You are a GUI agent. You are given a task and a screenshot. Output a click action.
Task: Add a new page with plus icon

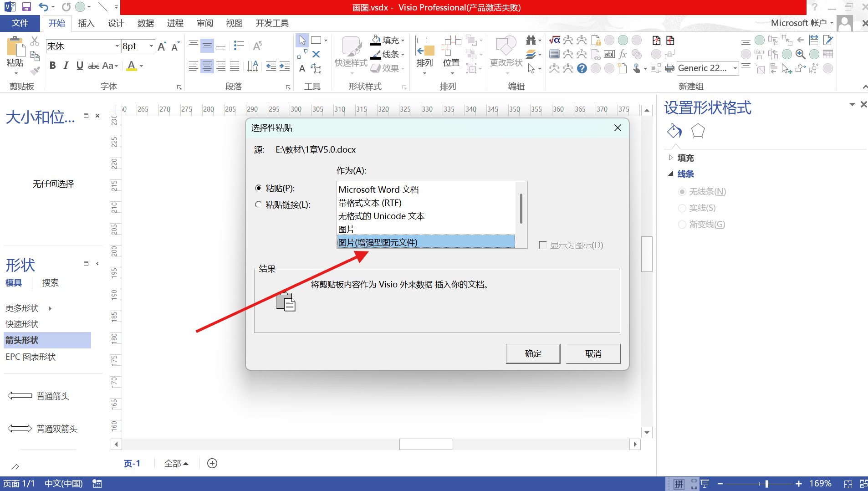pos(212,463)
